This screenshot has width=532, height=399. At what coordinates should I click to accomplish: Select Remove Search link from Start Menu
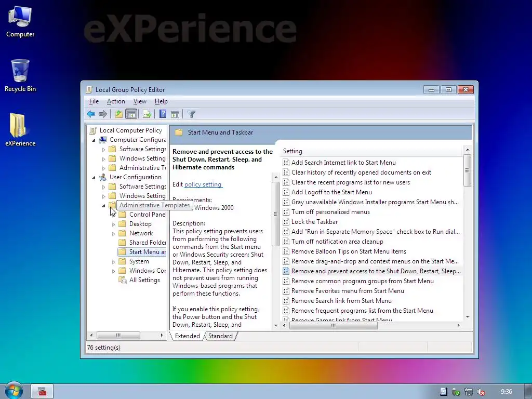pyautogui.click(x=341, y=301)
